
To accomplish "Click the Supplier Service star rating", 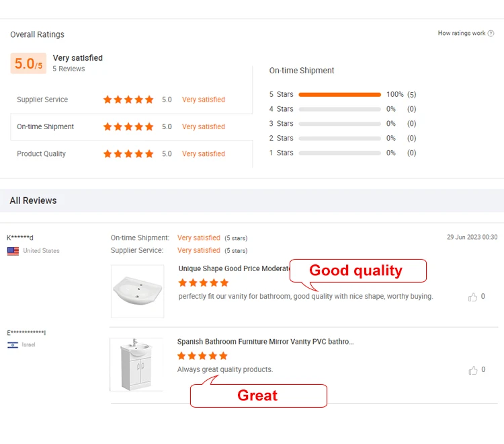I will tap(128, 100).
